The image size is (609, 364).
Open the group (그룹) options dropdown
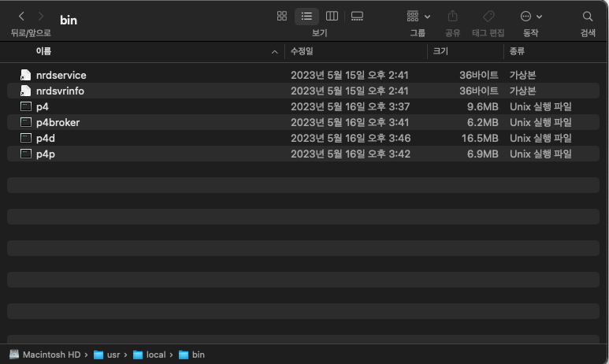click(418, 17)
